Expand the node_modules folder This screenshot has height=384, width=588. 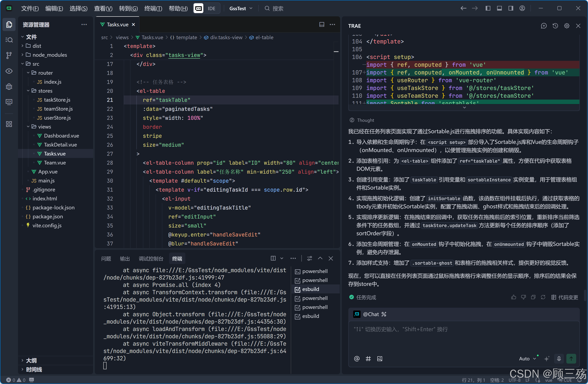pos(49,55)
